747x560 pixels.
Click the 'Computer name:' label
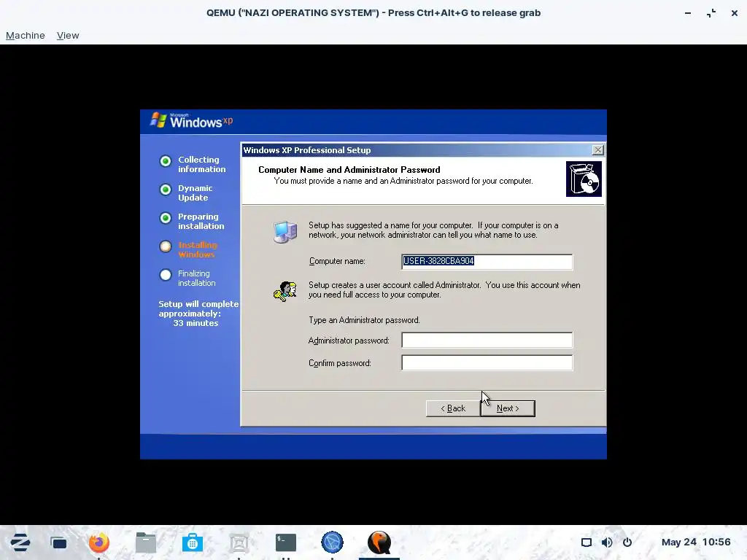(337, 262)
